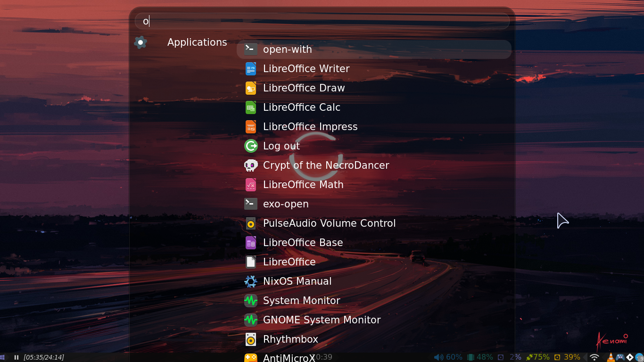Image resolution: width=644 pixels, height=362 pixels.
Task: Select the Applications category gear icon
Action: (x=140, y=42)
